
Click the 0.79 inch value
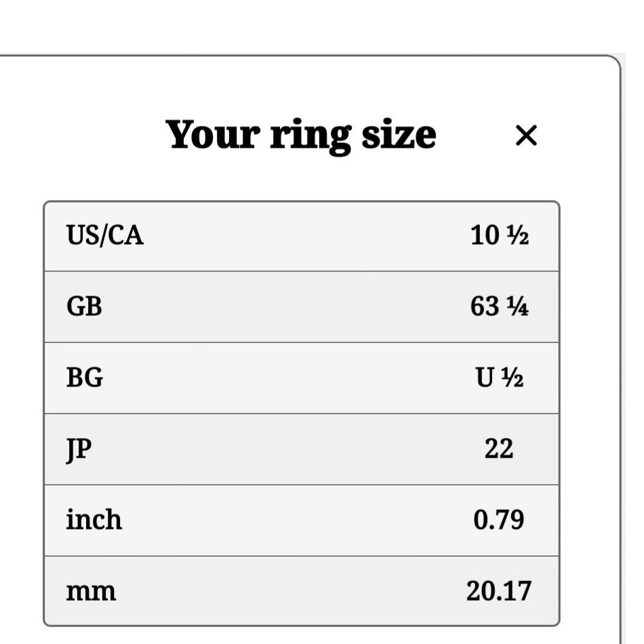[499, 520]
